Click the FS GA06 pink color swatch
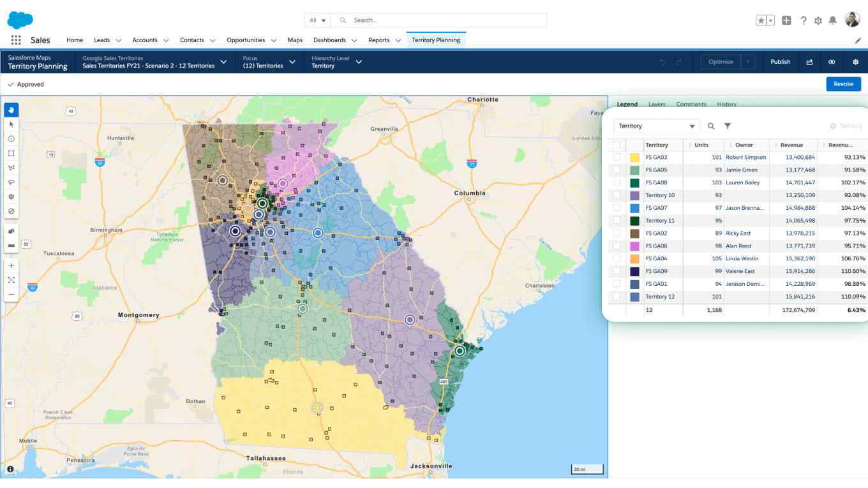868x488 pixels. [x=634, y=246]
